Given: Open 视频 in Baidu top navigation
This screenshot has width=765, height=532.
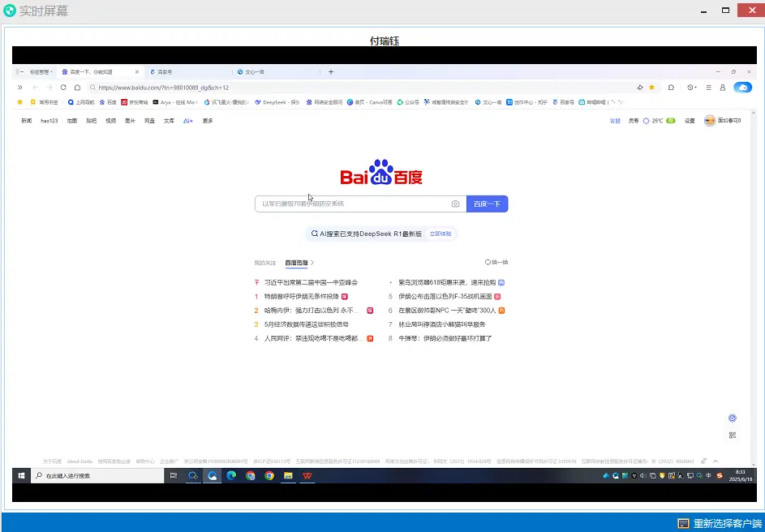Looking at the screenshot, I should [x=111, y=121].
